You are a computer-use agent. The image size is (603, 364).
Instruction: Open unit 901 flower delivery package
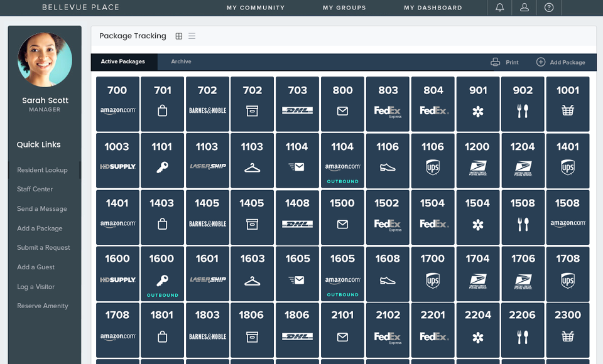[478, 104]
